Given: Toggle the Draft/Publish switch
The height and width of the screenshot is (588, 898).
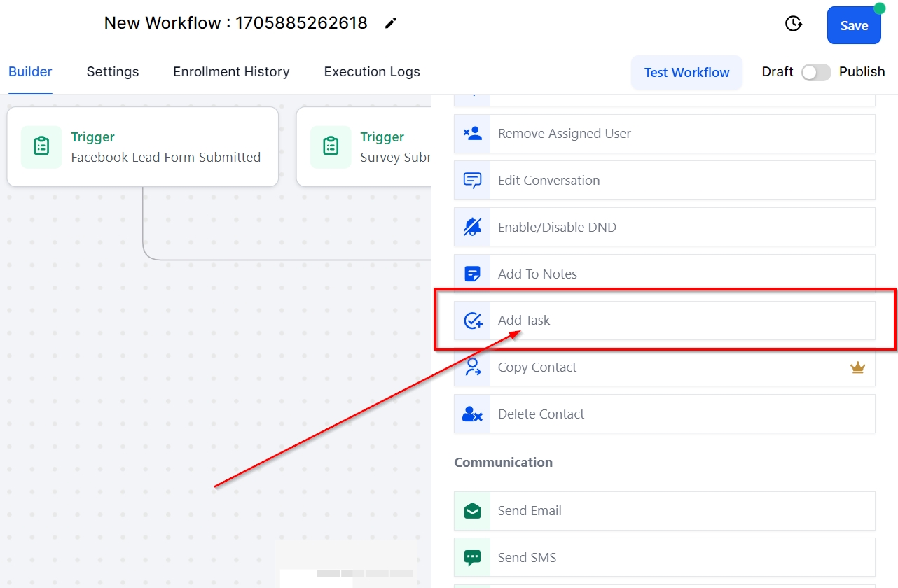Looking at the screenshot, I should coord(816,72).
